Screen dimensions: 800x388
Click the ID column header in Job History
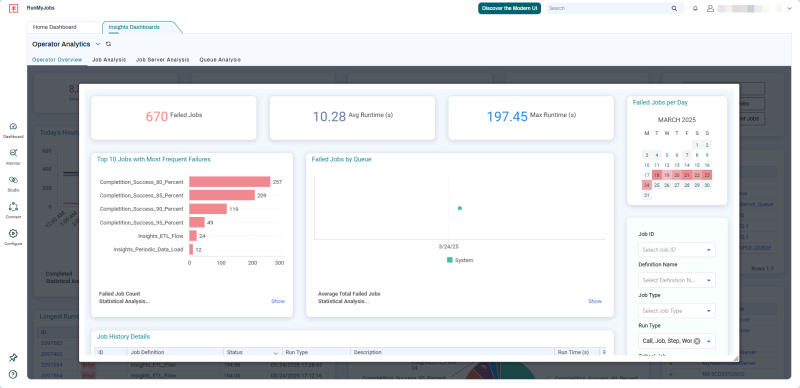111,352
